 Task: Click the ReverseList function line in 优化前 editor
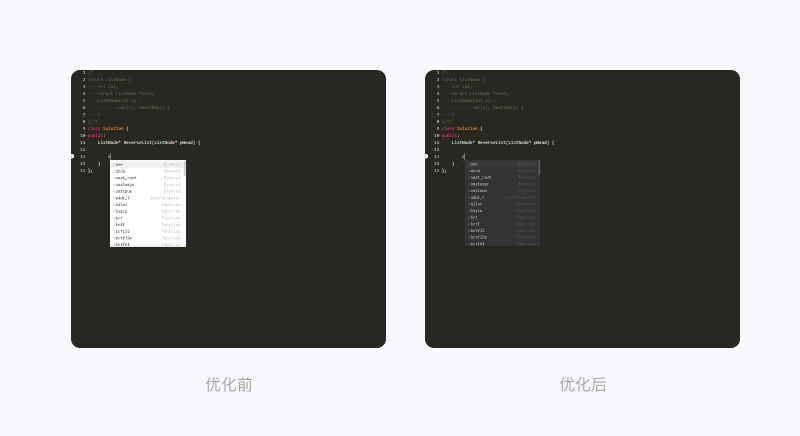[x=149, y=143]
